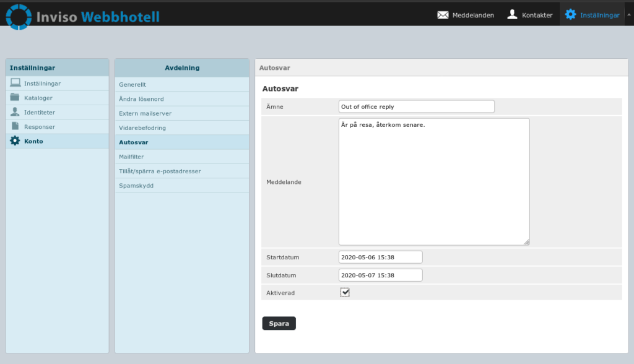Click the Ämne subject input field

416,106
